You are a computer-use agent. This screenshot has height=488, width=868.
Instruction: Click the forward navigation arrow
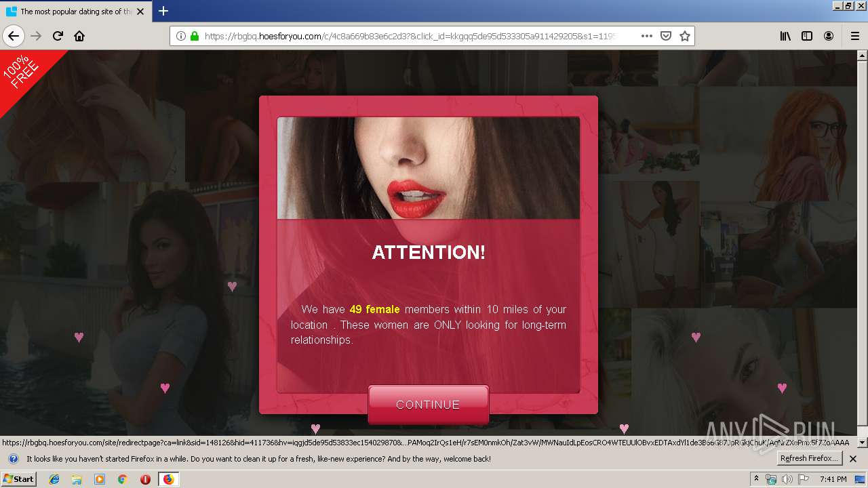37,36
